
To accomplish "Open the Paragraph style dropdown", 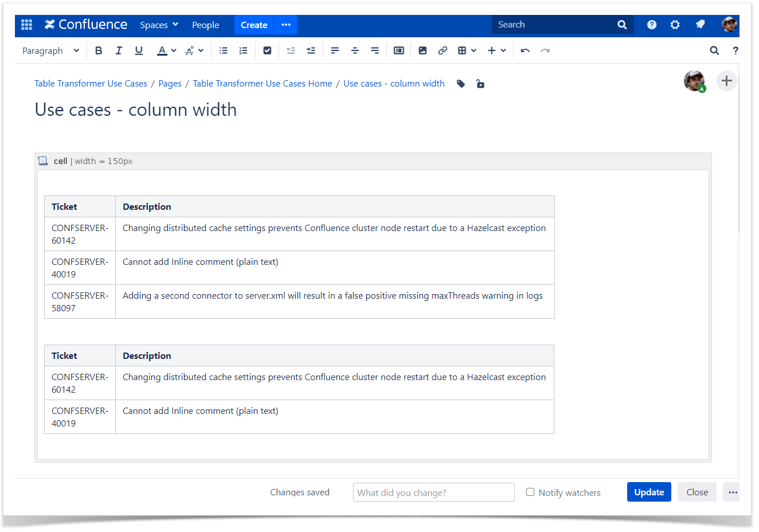I will (50, 50).
